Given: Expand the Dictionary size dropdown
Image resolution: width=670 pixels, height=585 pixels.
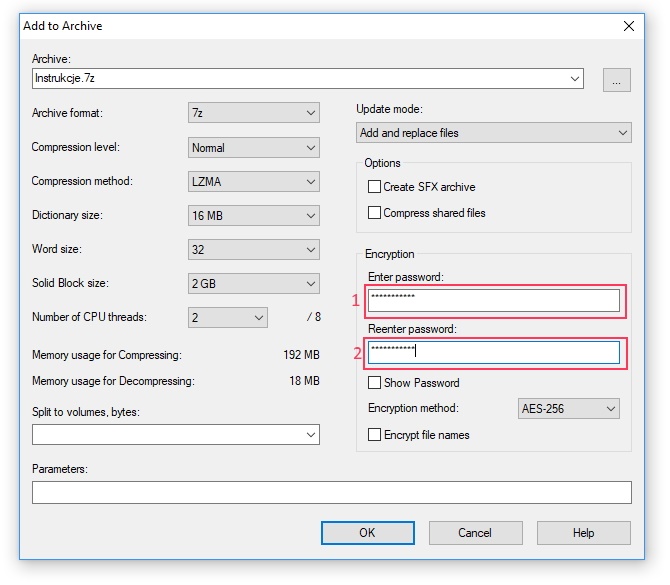Looking at the screenshot, I should (x=253, y=216).
